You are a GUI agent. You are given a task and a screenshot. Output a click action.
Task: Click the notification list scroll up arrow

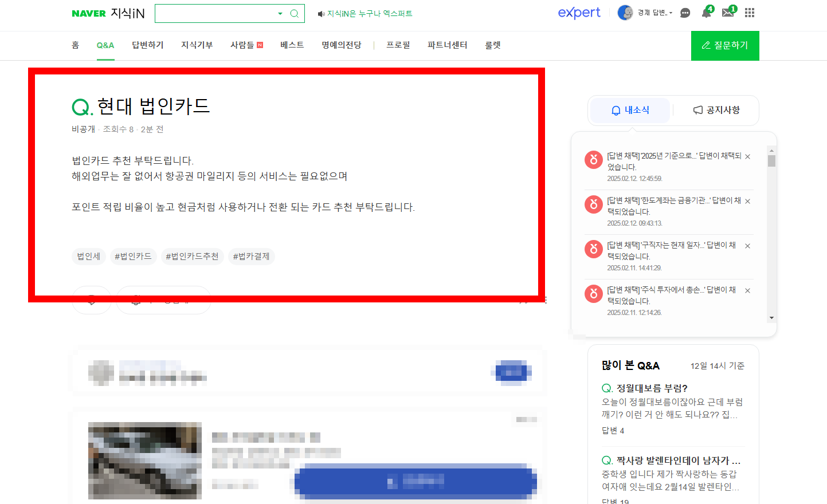pyautogui.click(x=772, y=150)
